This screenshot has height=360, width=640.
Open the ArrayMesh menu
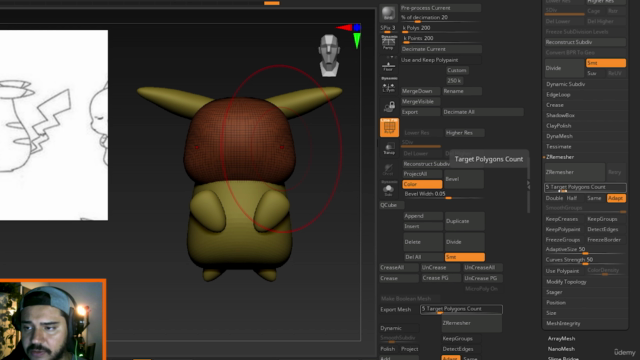tap(561, 339)
